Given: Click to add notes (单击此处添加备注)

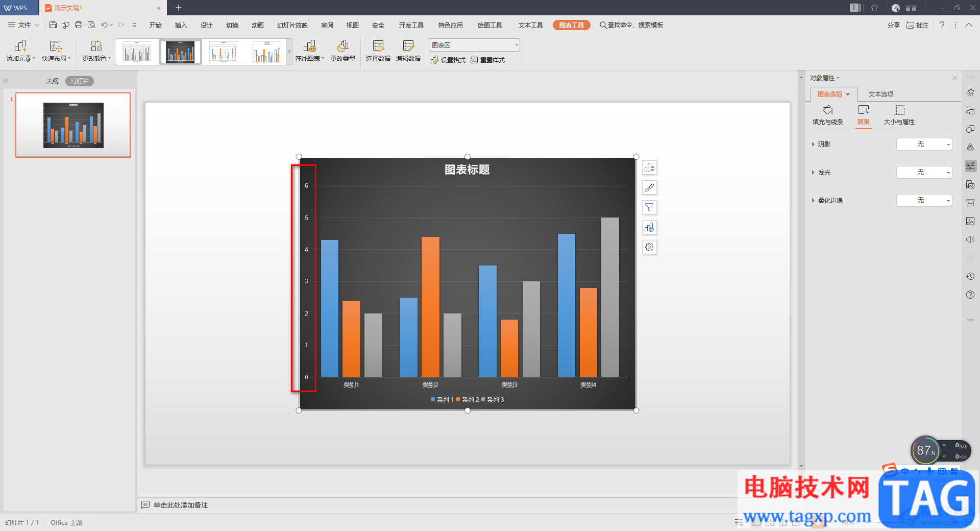Looking at the screenshot, I should click(181, 505).
